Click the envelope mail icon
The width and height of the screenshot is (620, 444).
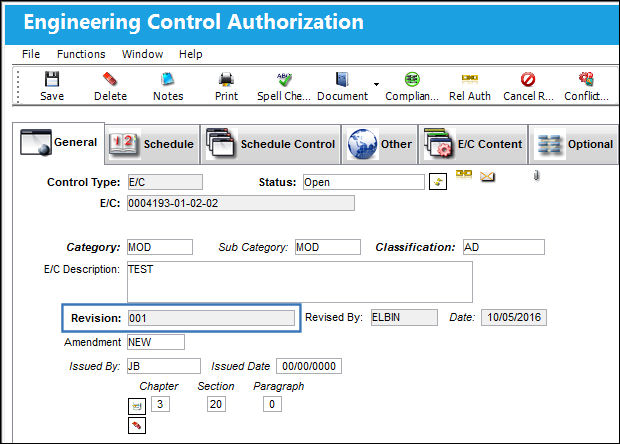[488, 176]
